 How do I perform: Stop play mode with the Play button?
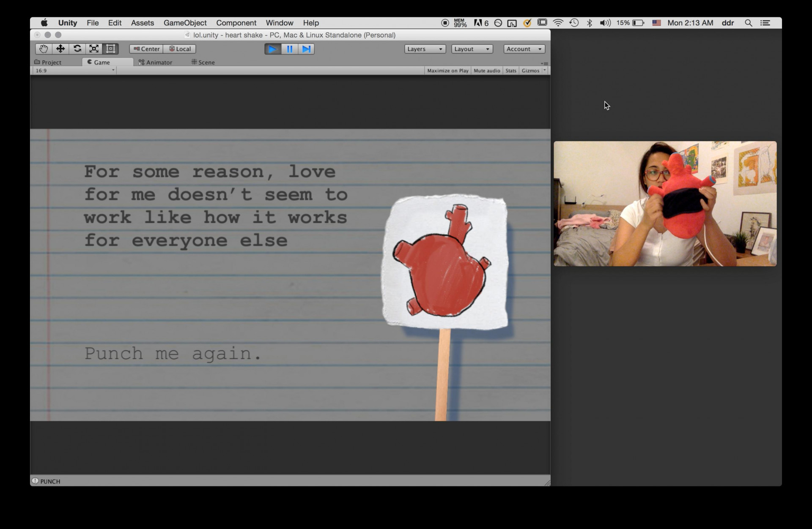coord(273,49)
